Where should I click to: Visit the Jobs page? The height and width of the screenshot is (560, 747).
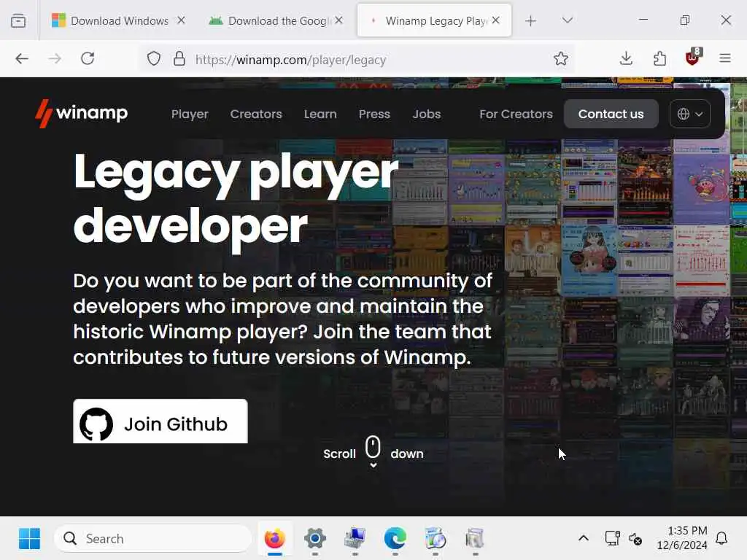426,114
